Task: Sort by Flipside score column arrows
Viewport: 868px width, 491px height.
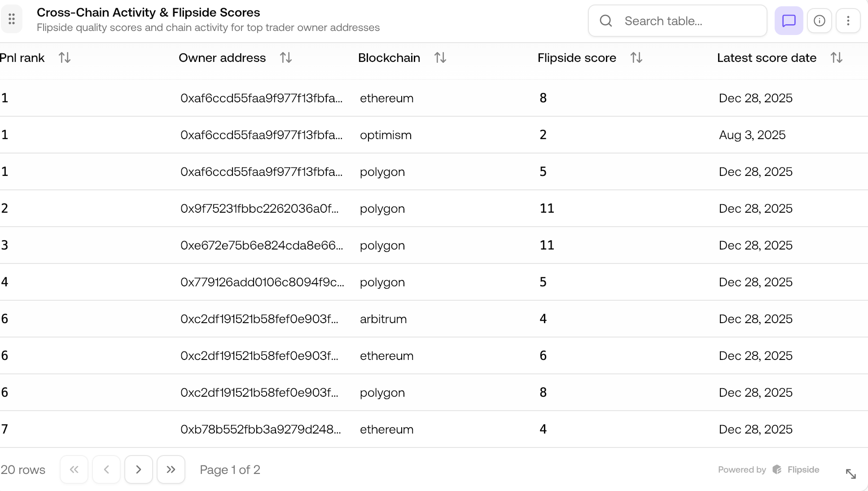Action: (x=636, y=58)
